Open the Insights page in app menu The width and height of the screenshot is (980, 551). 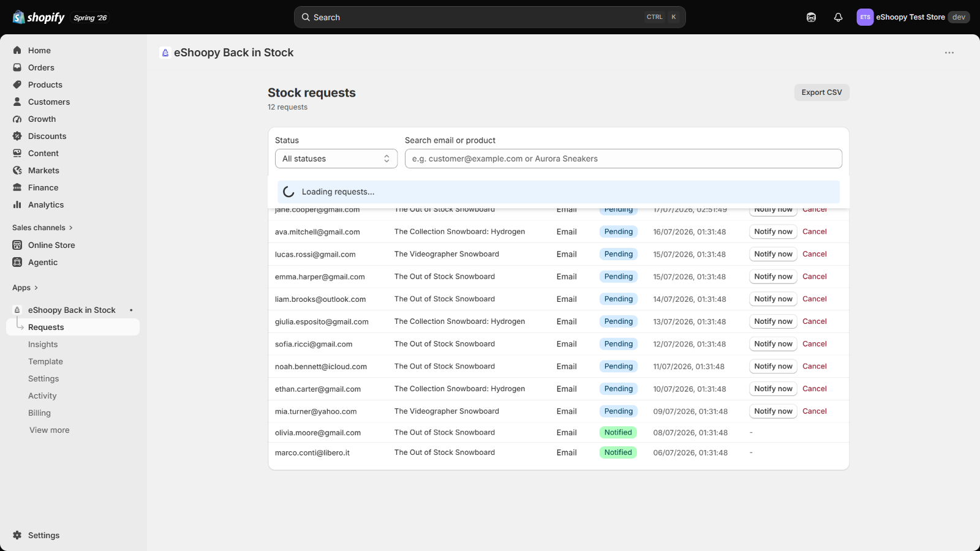[43, 345]
